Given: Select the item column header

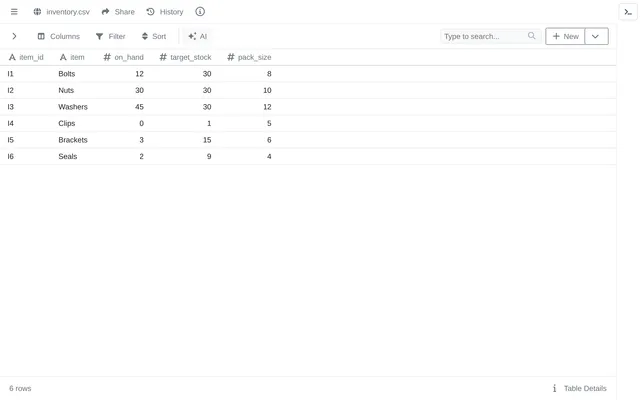Looking at the screenshot, I should point(72,57).
